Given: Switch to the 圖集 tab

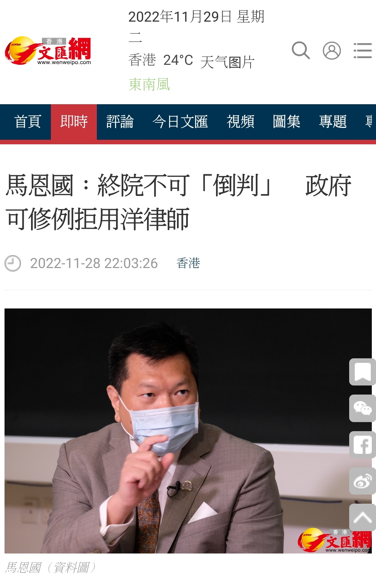Looking at the screenshot, I should tap(286, 122).
